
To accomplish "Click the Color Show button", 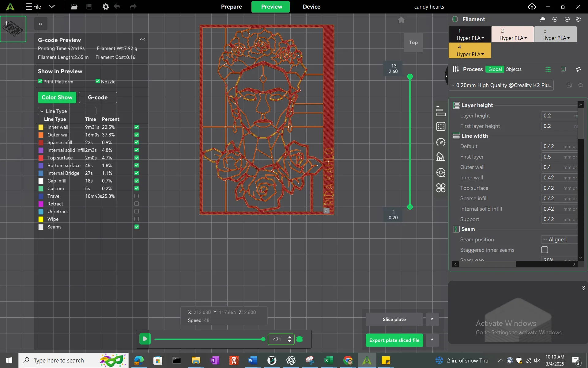I will 57,98.
